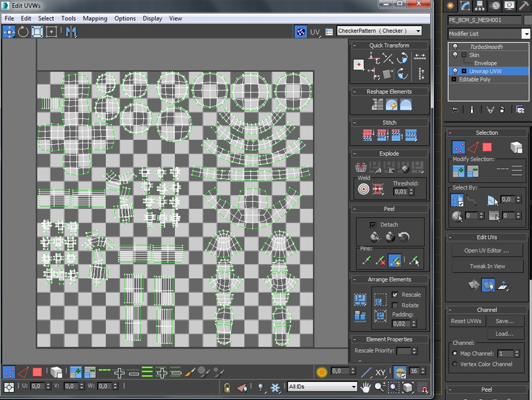The width and height of the screenshot is (532, 400).
Task: Select the Vertex Color Channel radio button
Action: pyautogui.click(x=455, y=364)
